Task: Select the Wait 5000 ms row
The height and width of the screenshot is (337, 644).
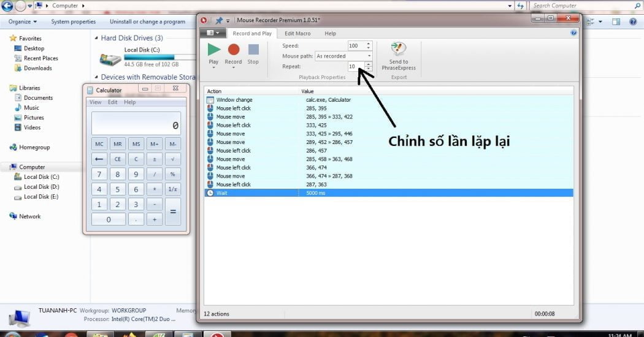Action: click(x=388, y=193)
